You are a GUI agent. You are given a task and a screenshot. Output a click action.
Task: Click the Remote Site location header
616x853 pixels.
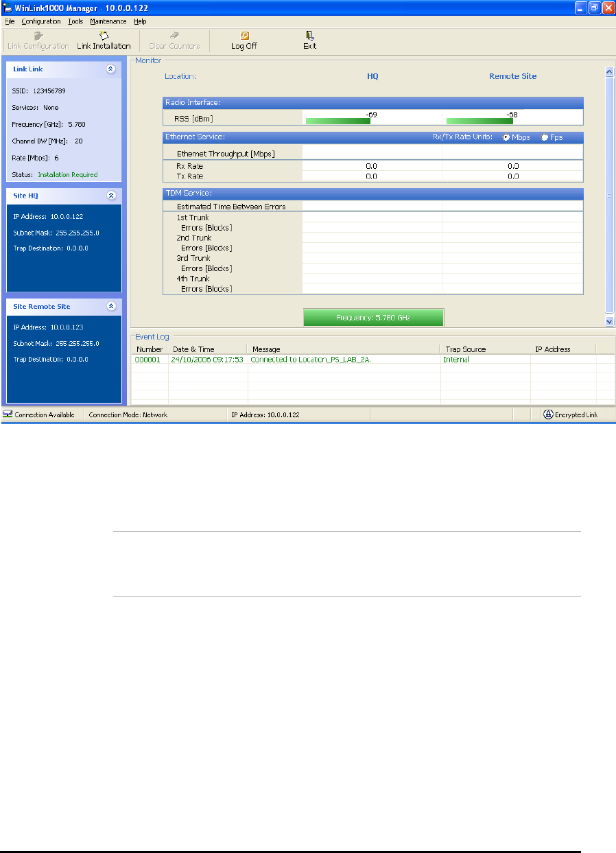[x=512, y=76]
